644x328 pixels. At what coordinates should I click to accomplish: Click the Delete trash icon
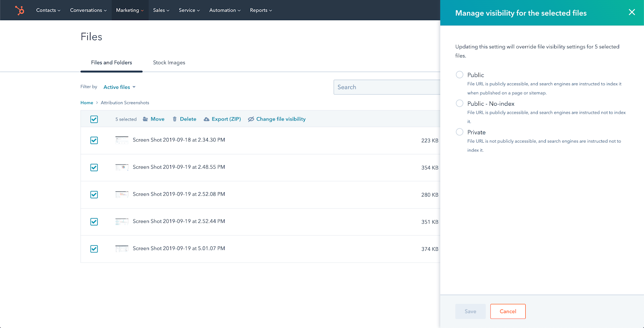(x=175, y=119)
